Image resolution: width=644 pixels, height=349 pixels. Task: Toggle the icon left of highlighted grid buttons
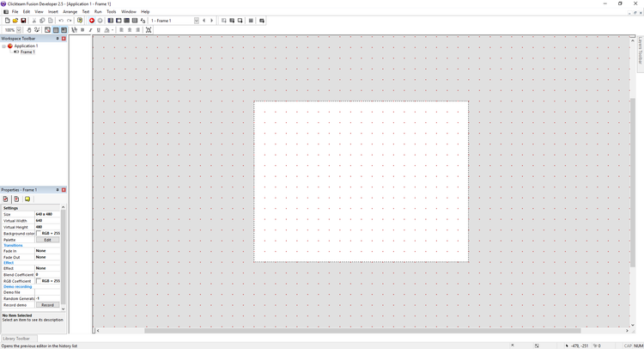pyautogui.click(x=47, y=30)
